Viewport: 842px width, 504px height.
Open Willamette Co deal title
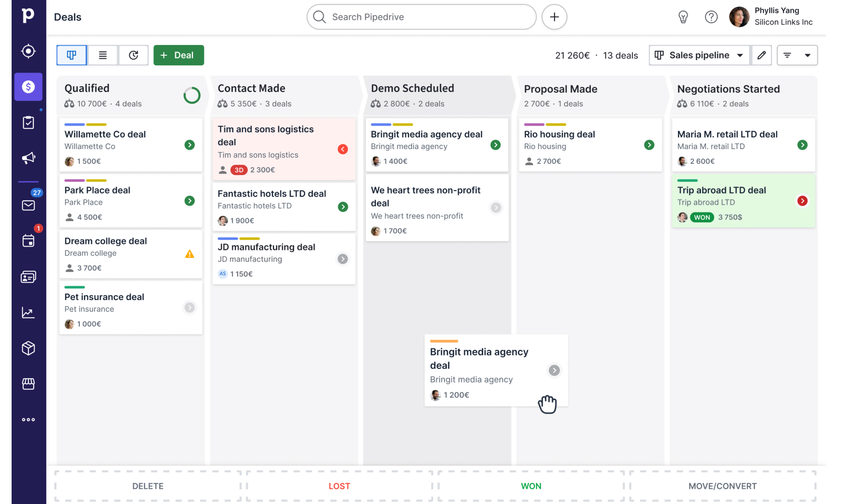point(105,134)
